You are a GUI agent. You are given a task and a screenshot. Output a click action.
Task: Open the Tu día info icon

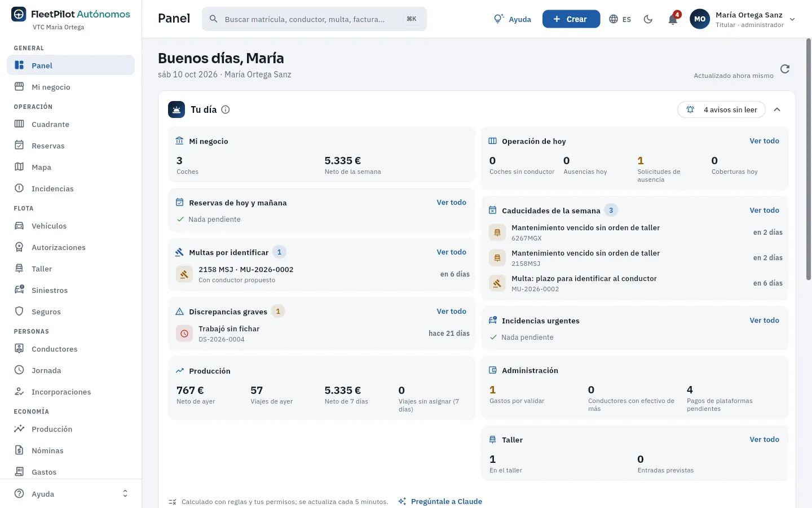[x=226, y=110]
